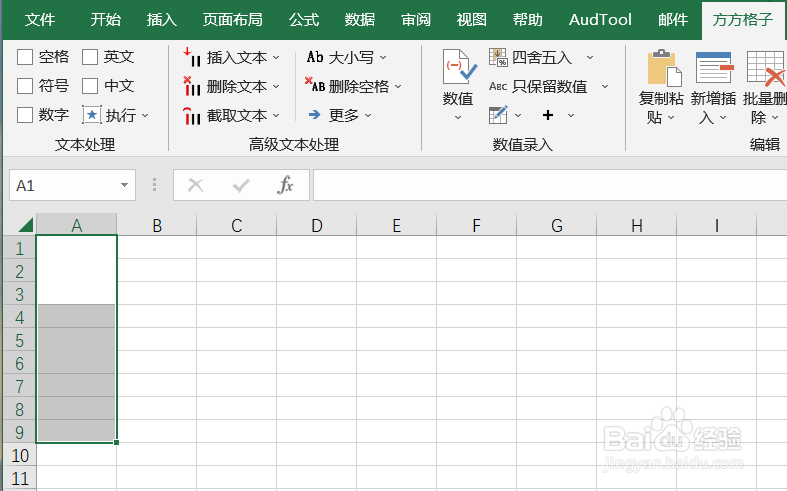This screenshot has height=491, width=787.
Task: Click the Ab case (大小写) icon
Action: click(315, 57)
